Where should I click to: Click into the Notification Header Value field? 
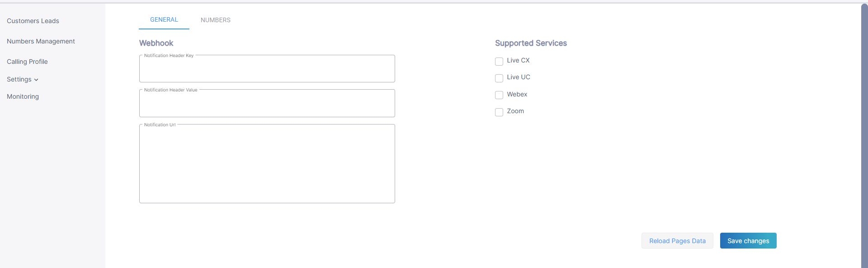(x=267, y=104)
